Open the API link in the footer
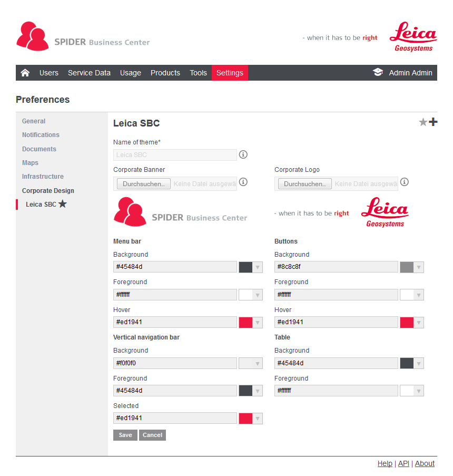Screen dimensions: 453x476 click(x=403, y=463)
